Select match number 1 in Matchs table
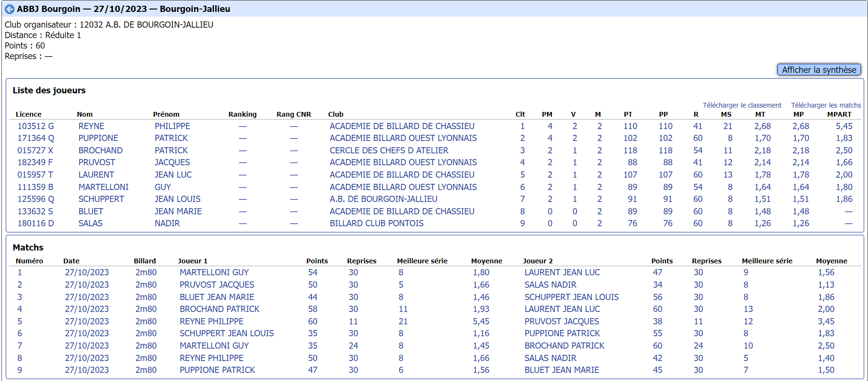Image resolution: width=868 pixels, height=381 pixels. click(x=20, y=272)
